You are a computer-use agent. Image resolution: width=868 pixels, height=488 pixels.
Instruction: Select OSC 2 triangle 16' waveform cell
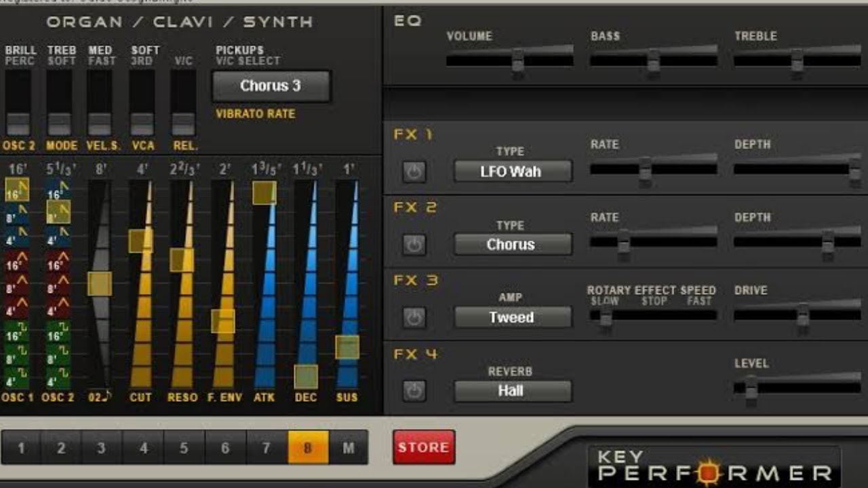58,262
